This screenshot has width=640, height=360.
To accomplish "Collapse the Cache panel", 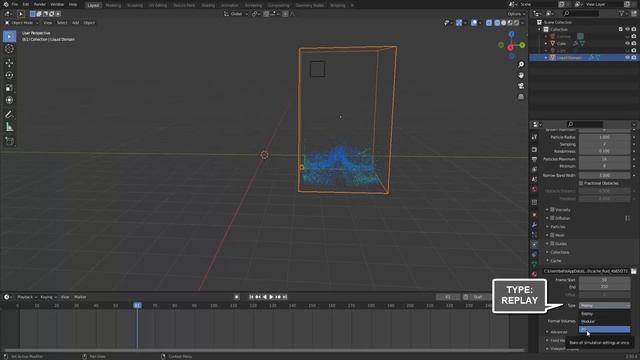I will pos(556,261).
